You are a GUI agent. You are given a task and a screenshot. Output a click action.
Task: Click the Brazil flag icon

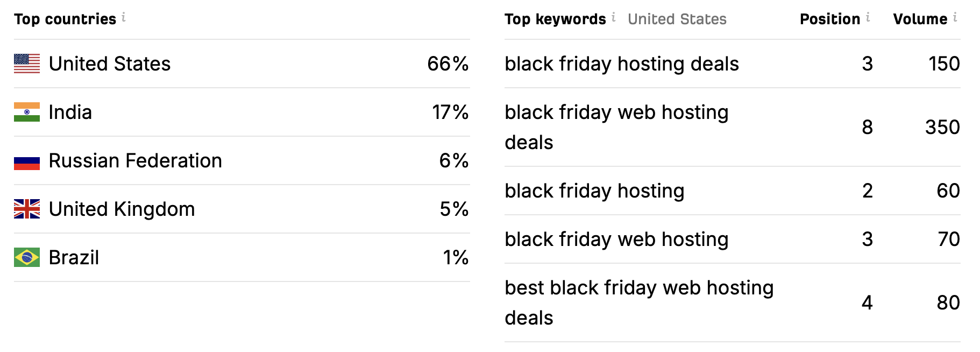click(x=27, y=257)
